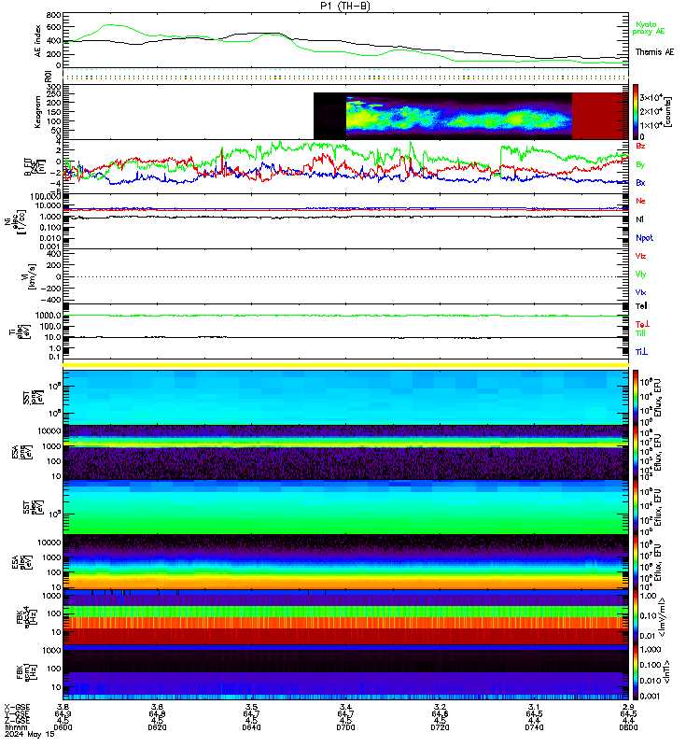Click the 0620 time tick label
This screenshot has width=700, height=747.
pyautogui.click(x=157, y=727)
